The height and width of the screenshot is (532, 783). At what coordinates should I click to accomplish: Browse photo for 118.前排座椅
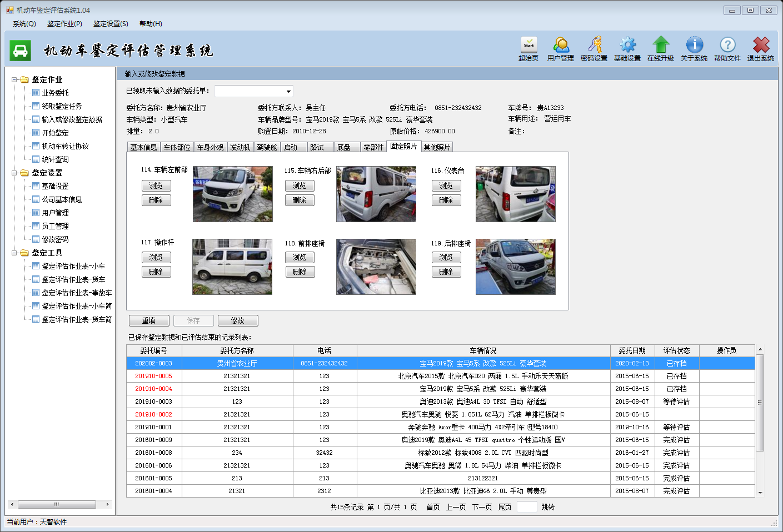tap(300, 257)
